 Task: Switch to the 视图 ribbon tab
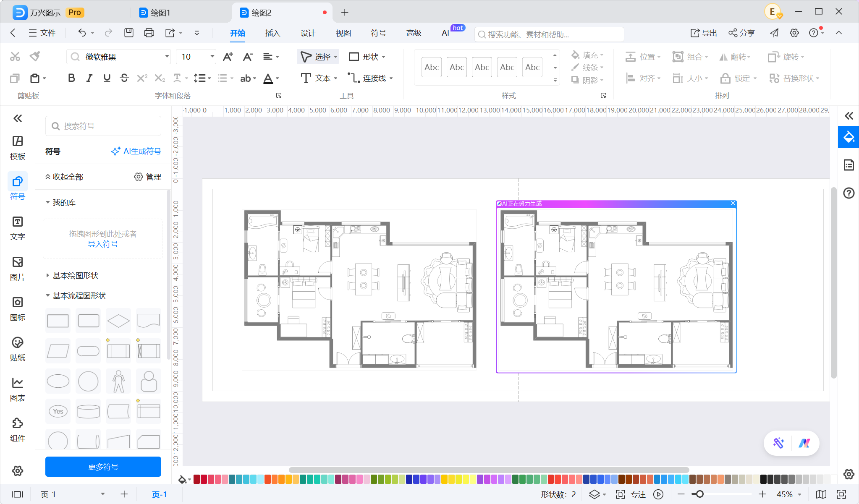point(343,33)
